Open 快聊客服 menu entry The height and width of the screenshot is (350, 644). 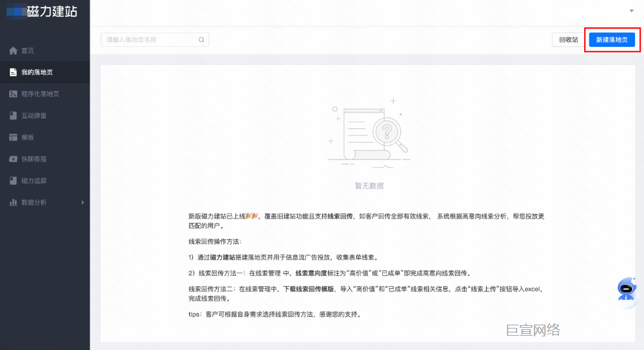[45, 159]
